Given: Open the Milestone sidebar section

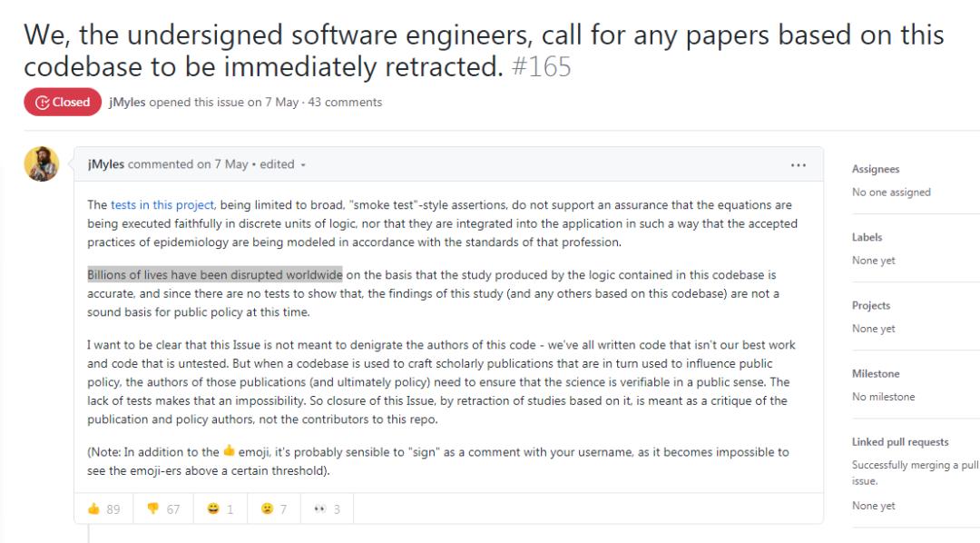Looking at the screenshot, I should pos(876,373).
